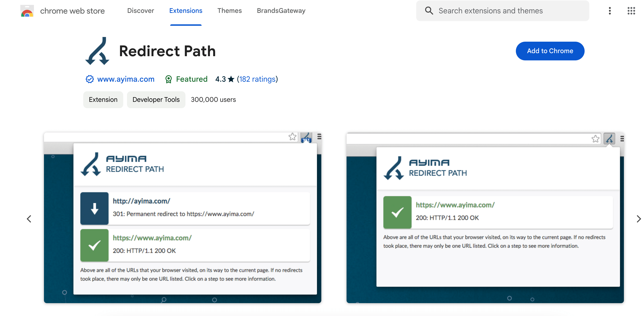644x316 pixels.
Task: Open the second screenshot showing only 200 OK
Action: pos(485,218)
